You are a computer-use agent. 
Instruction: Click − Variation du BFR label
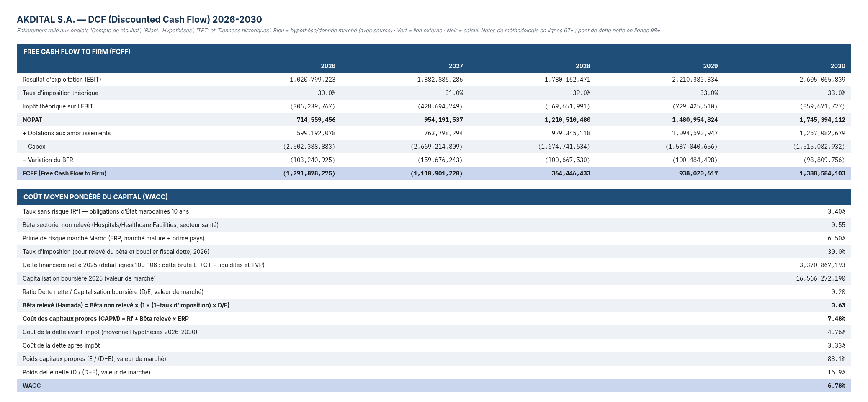pos(48,160)
